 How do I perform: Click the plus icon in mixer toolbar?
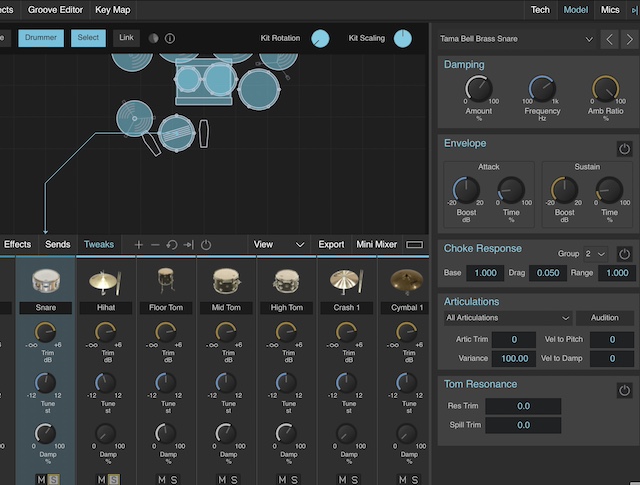click(x=139, y=244)
